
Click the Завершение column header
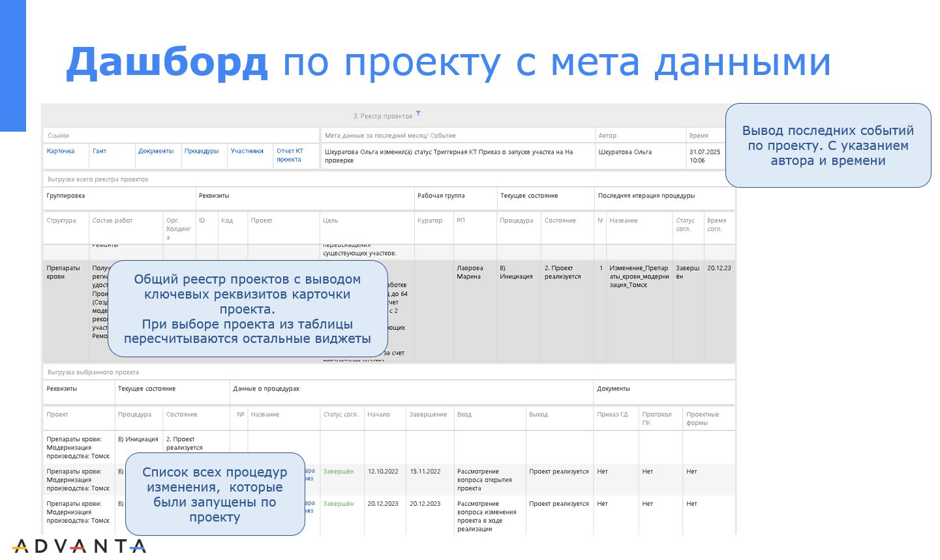coord(428,415)
